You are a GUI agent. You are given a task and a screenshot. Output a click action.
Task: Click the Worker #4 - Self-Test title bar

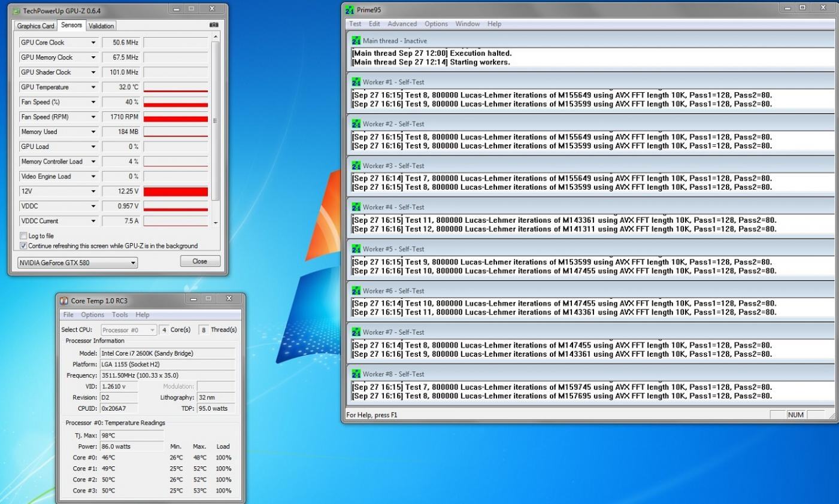(x=590, y=207)
